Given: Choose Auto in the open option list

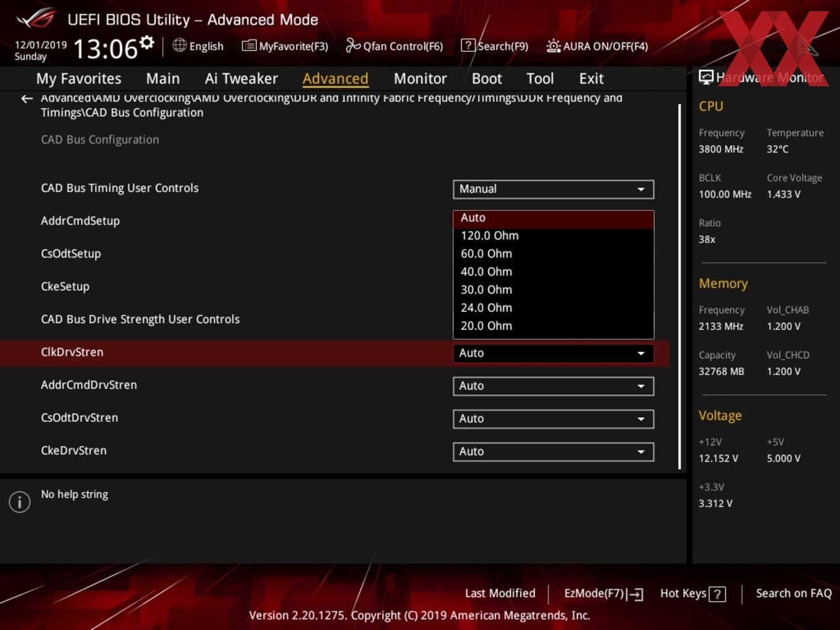Looking at the screenshot, I should [553, 218].
